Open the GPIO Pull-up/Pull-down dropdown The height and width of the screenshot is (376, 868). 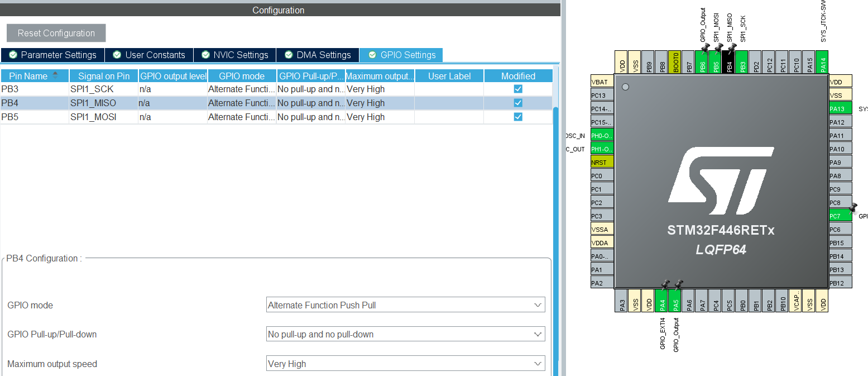coord(537,334)
